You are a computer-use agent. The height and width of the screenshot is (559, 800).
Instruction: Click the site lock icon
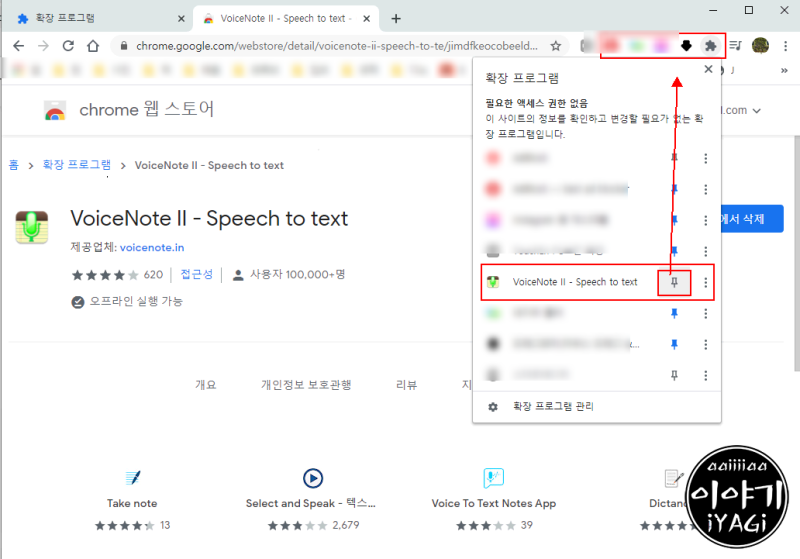[x=123, y=46]
